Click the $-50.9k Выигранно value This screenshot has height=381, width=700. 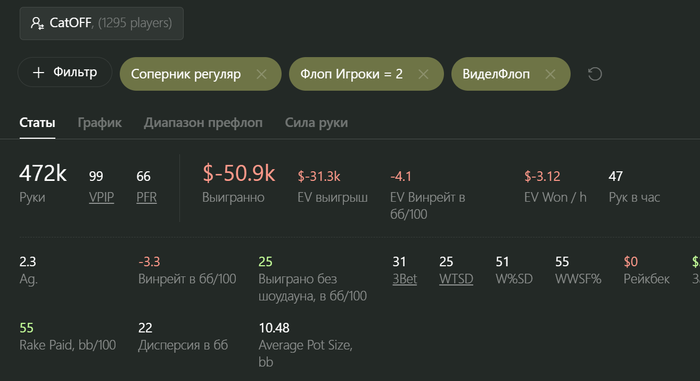[239, 173]
